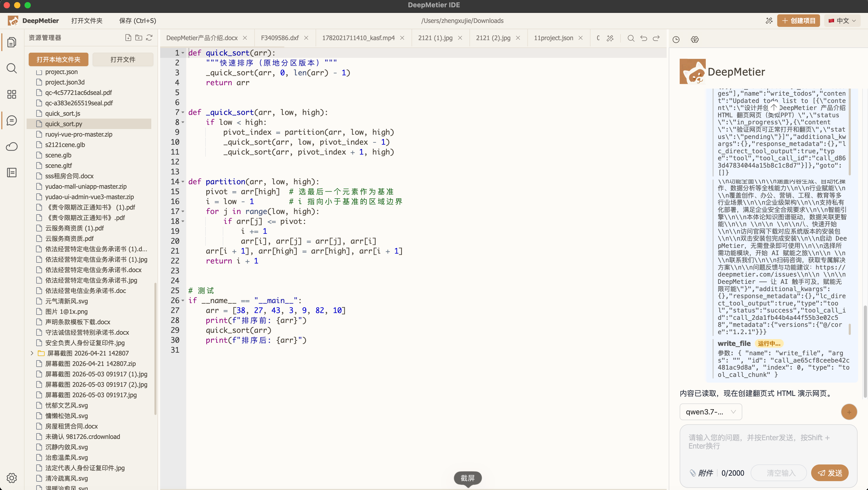Refresh the resource manager file list

point(149,38)
